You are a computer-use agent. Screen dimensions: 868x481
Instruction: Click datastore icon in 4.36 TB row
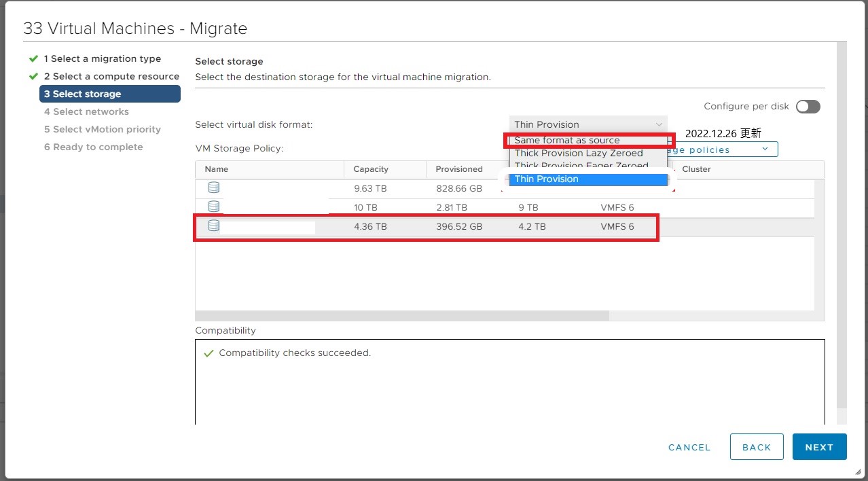(214, 226)
